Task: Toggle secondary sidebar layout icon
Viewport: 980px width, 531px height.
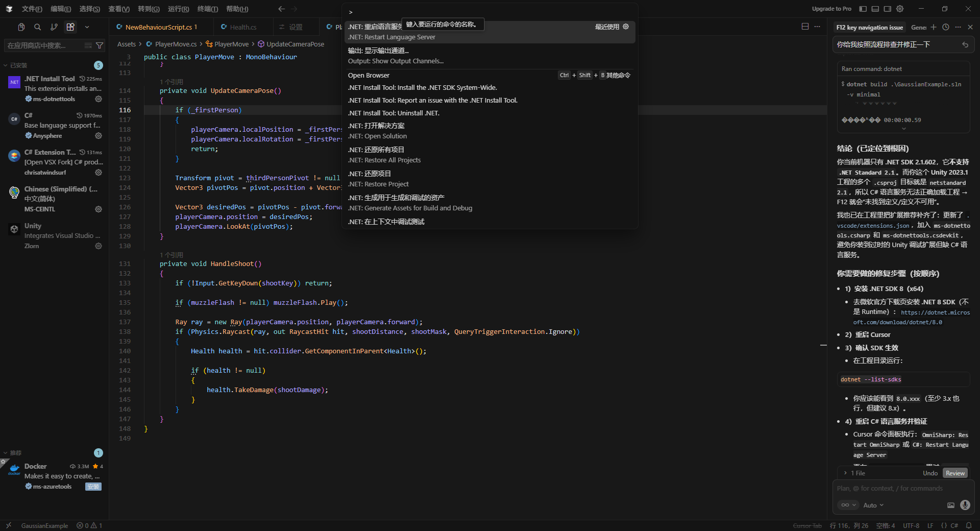Action: (x=888, y=9)
